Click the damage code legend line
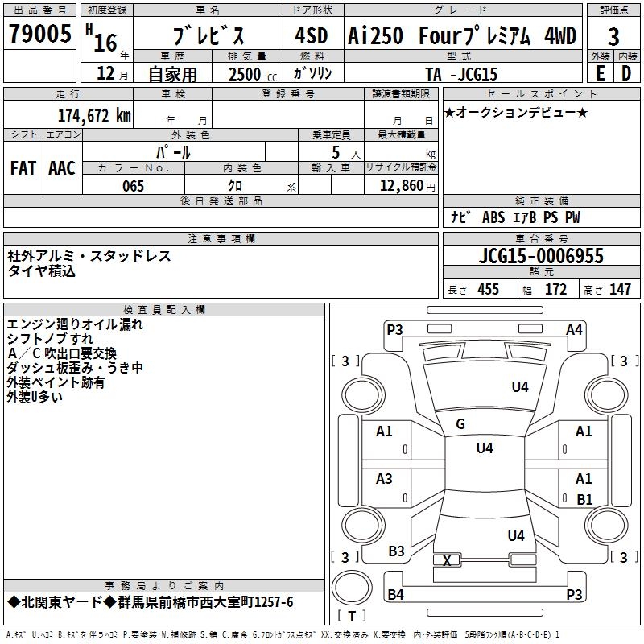 click(x=283, y=634)
